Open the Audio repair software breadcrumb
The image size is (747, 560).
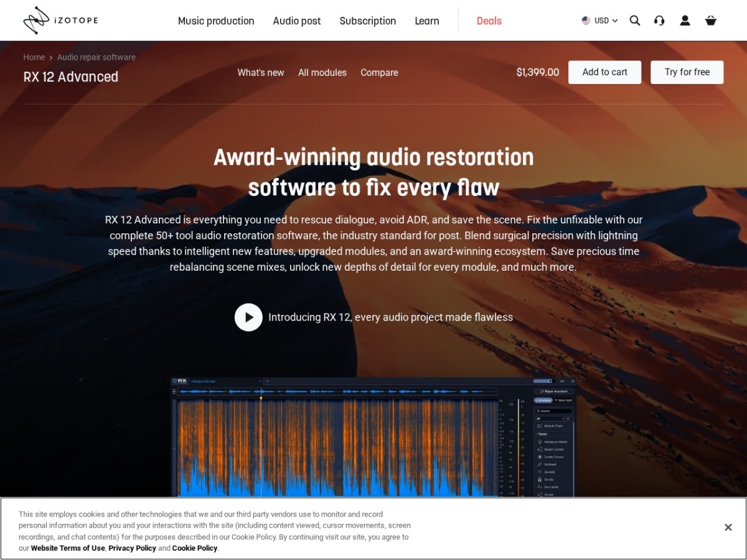point(96,57)
